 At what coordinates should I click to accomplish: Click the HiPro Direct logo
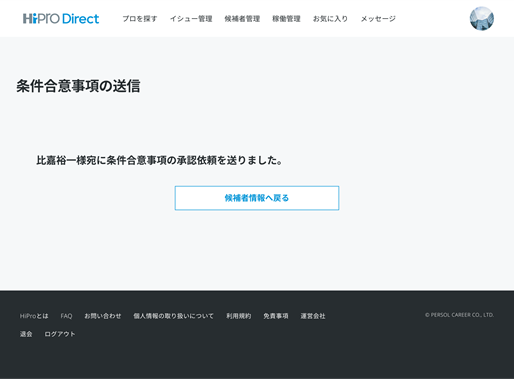coord(61,19)
